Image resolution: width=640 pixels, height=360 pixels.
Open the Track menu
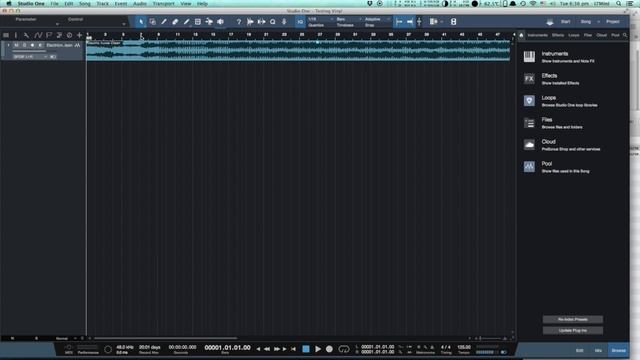[x=102, y=4]
